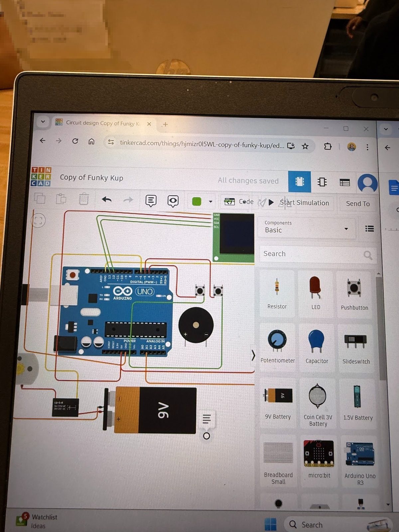Switch to Schematic view icon

[x=322, y=182]
